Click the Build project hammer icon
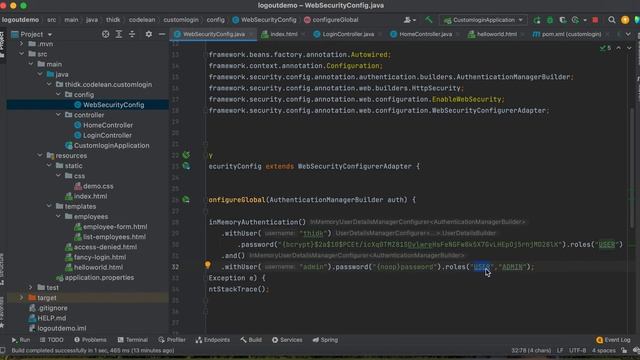This screenshot has height=360, width=640. pyautogui.click(x=429, y=20)
